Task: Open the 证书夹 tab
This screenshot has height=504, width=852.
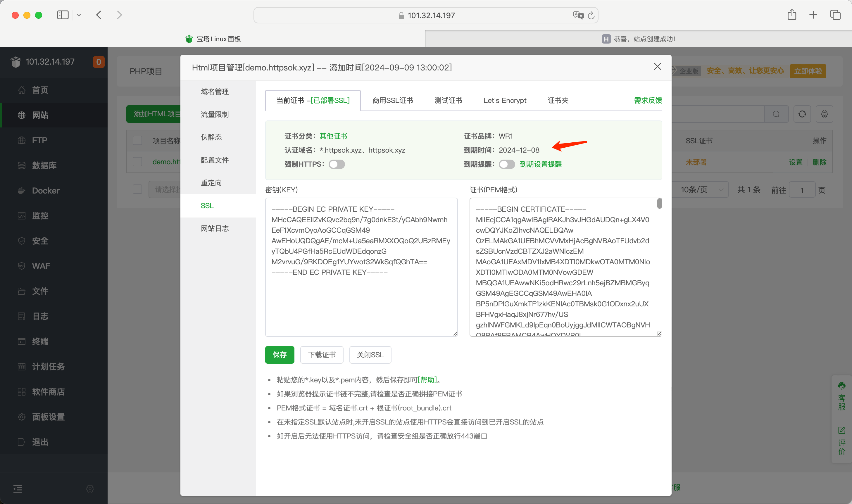Action: [558, 101]
